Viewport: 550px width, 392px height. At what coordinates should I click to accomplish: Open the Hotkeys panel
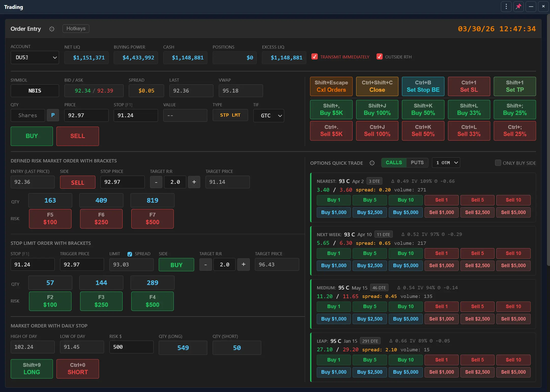click(x=76, y=28)
